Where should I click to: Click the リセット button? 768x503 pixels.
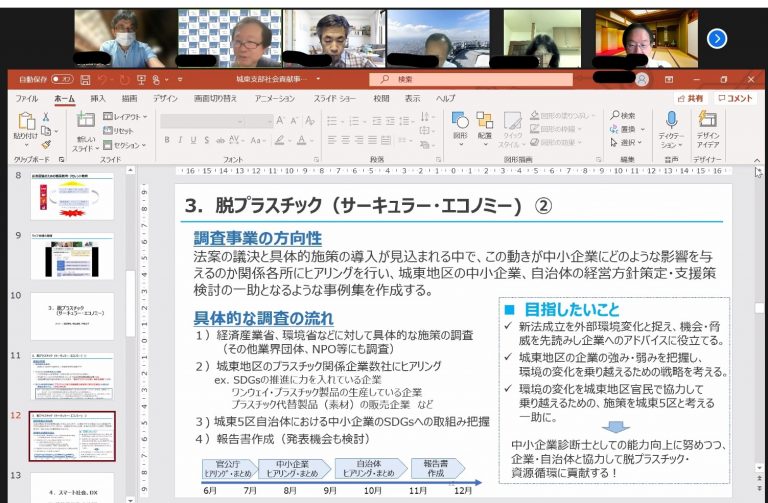(119, 131)
